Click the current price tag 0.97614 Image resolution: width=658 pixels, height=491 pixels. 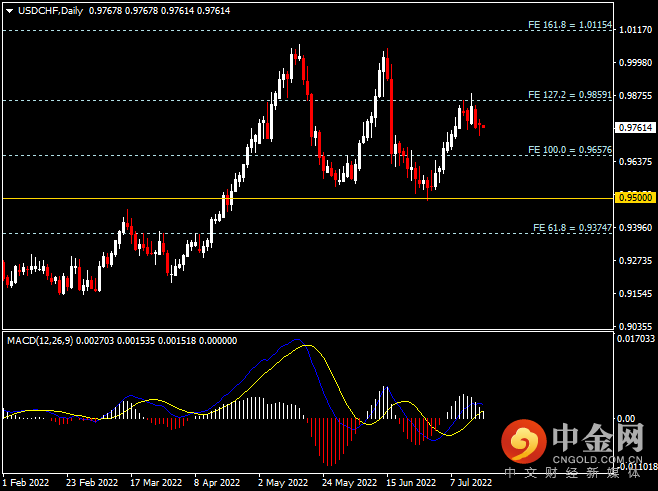(x=635, y=128)
